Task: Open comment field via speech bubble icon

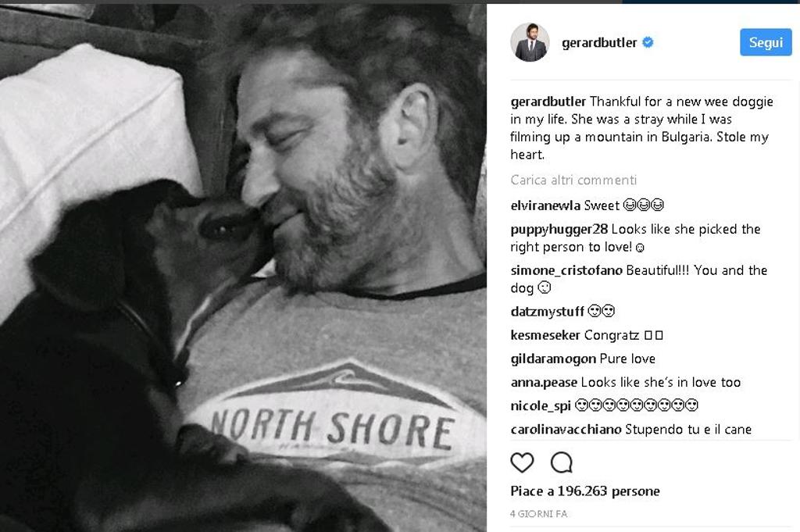Action: pyautogui.click(x=562, y=462)
